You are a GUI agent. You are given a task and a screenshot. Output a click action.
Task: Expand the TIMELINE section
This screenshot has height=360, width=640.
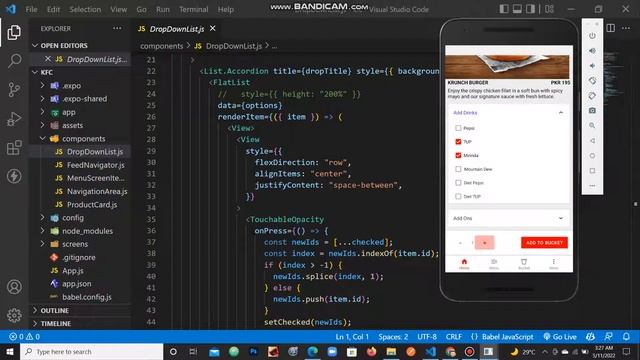pos(81,324)
